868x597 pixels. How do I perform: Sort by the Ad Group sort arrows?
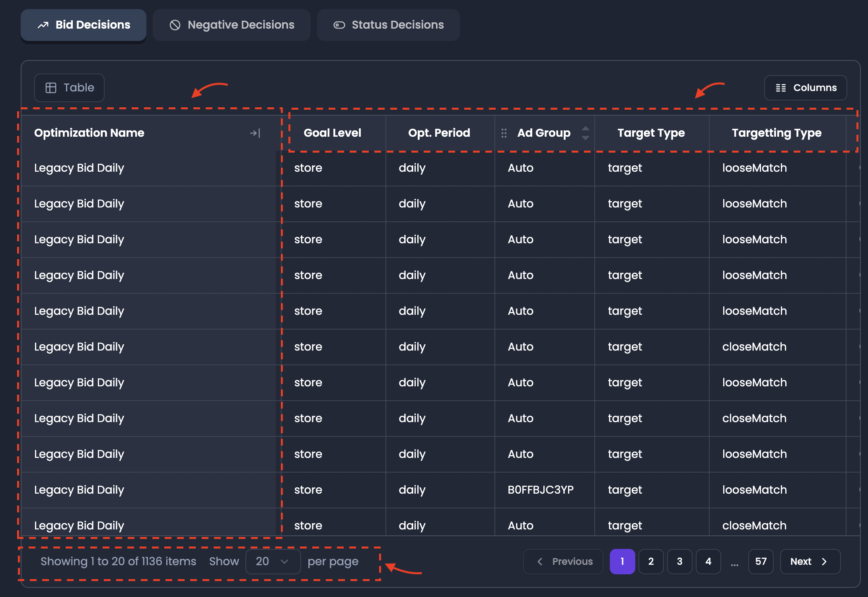pos(585,133)
